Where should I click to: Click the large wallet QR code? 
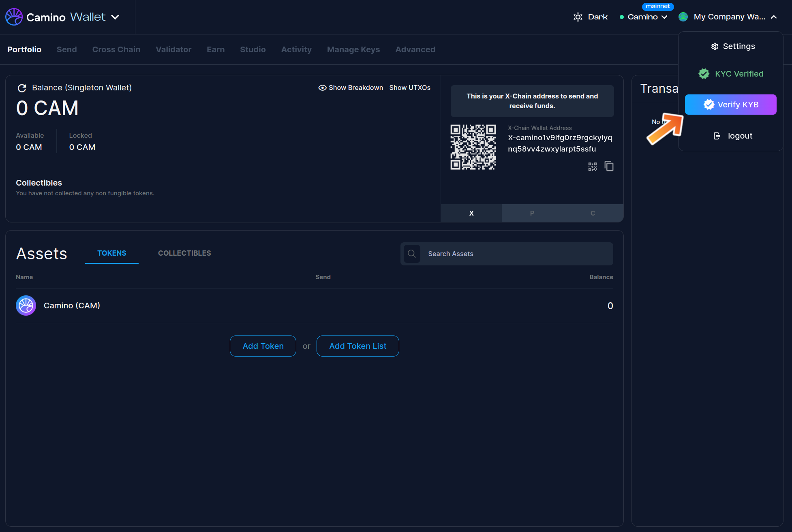pos(473,147)
